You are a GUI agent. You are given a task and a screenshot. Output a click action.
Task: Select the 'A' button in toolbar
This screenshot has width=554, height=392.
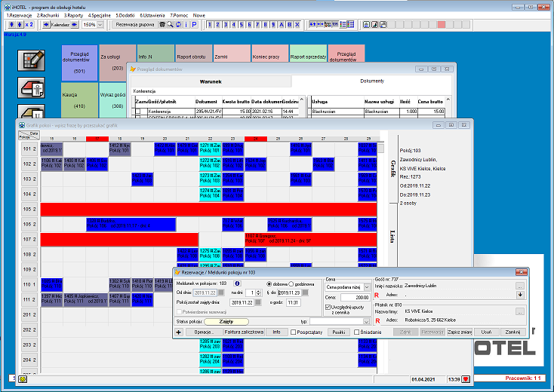[282, 24]
